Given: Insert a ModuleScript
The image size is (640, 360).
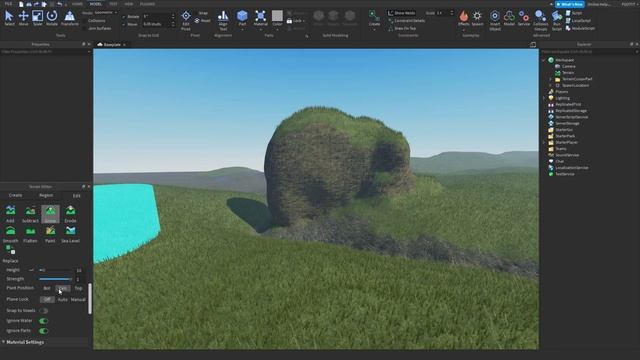Looking at the screenshot, I should pos(580,29).
